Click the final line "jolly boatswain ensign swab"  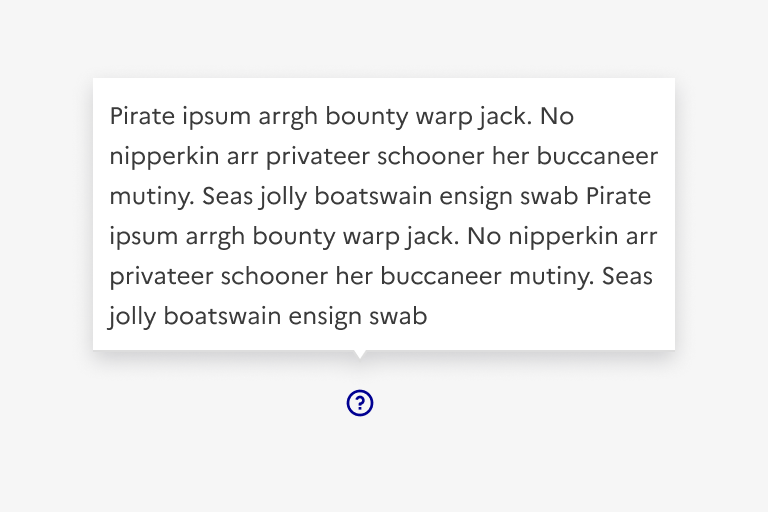pyautogui.click(x=269, y=317)
